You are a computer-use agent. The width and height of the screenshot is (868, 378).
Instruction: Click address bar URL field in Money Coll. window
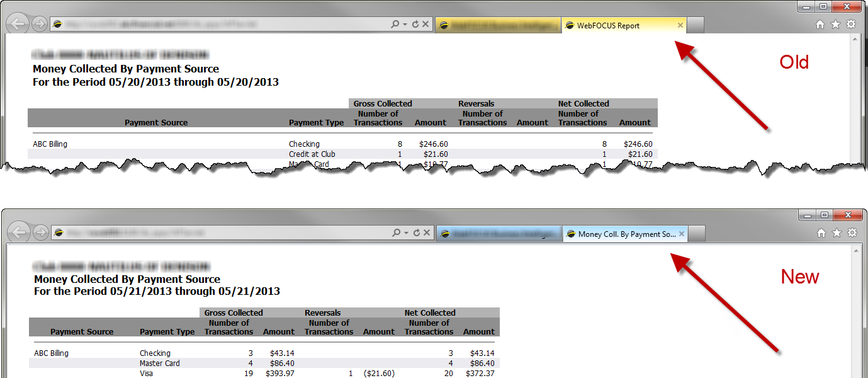coord(220,233)
